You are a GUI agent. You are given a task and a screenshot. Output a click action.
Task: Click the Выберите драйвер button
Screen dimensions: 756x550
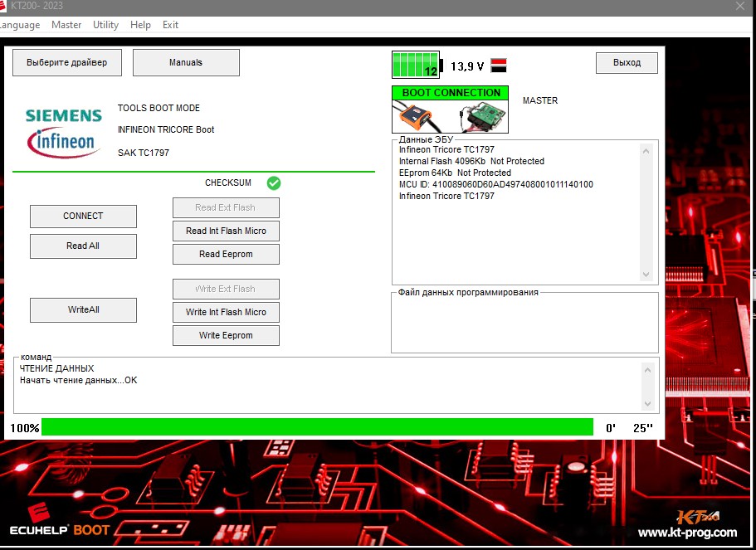click(66, 62)
